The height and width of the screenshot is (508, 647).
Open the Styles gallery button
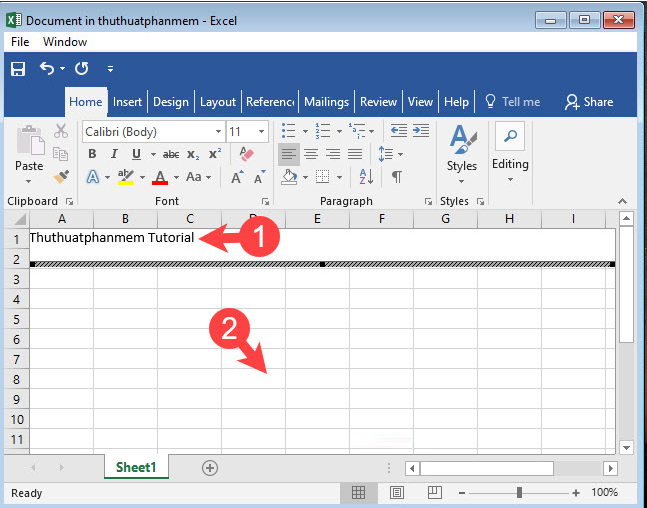(x=462, y=154)
